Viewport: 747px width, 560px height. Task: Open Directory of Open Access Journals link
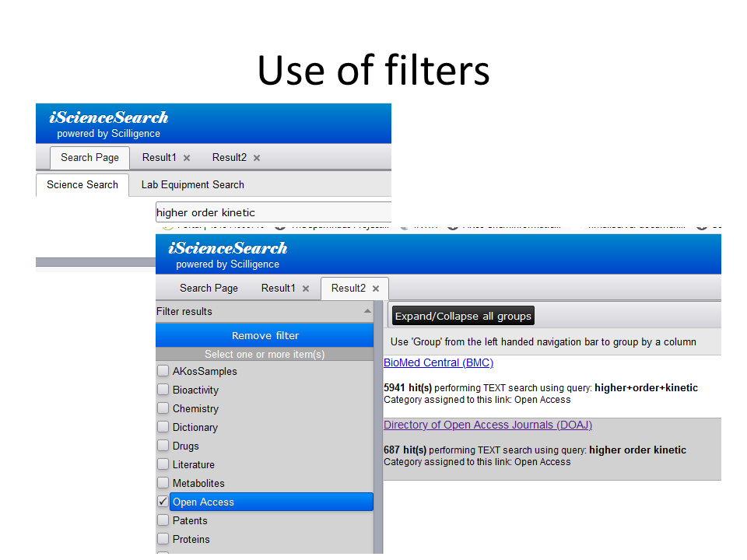pyautogui.click(x=488, y=425)
